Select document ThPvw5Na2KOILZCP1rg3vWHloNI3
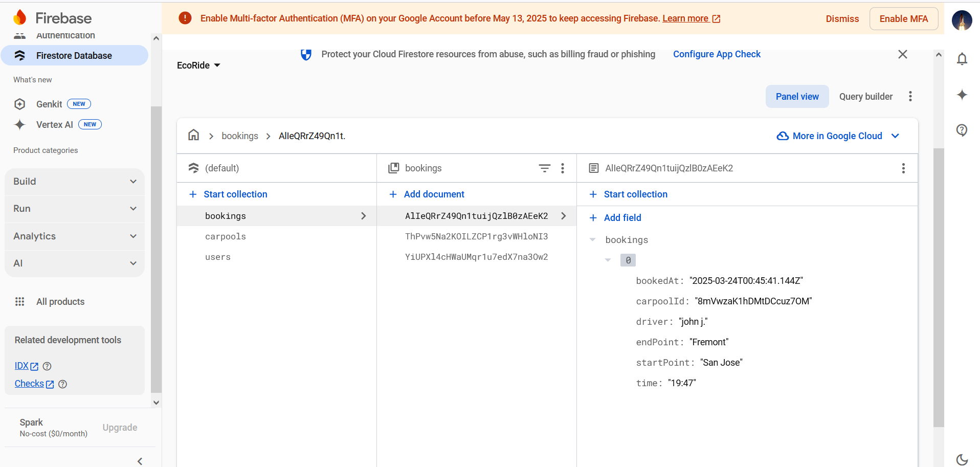This screenshot has height=467, width=980. (x=477, y=236)
